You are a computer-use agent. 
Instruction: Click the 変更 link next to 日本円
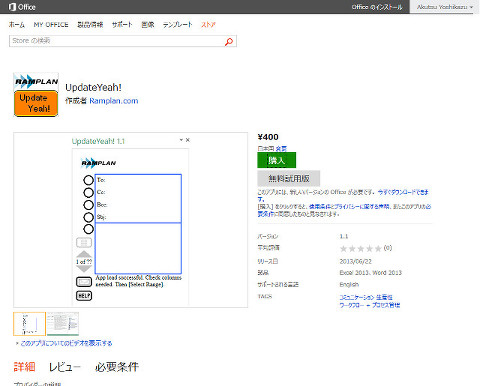(281, 148)
